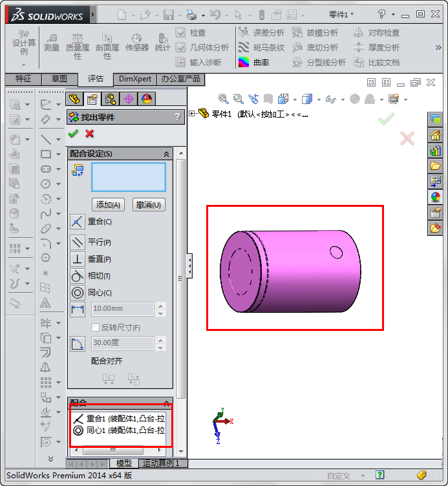
Task: Select Coincident (重合) mate type
Action: pyautogui.click(x=77, y=222)
